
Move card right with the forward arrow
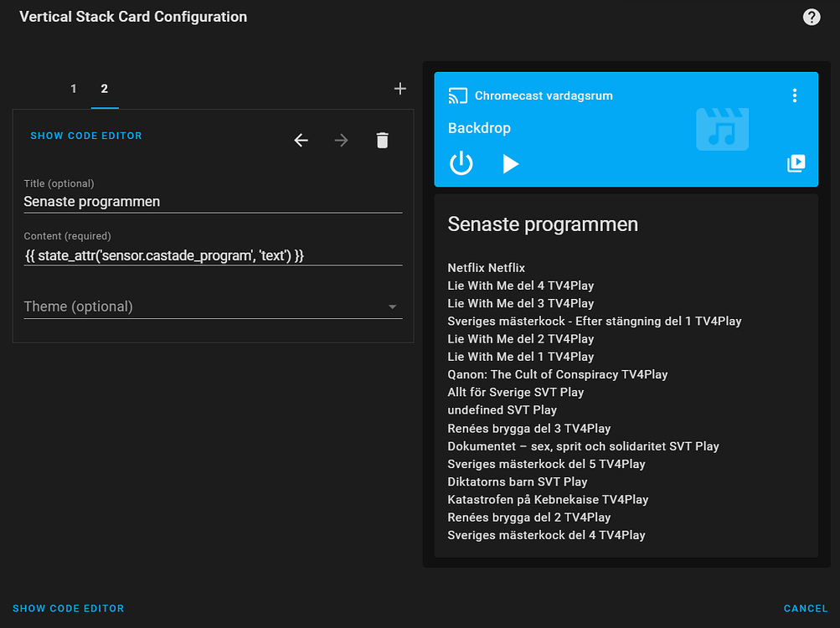[x=341, y=141]
